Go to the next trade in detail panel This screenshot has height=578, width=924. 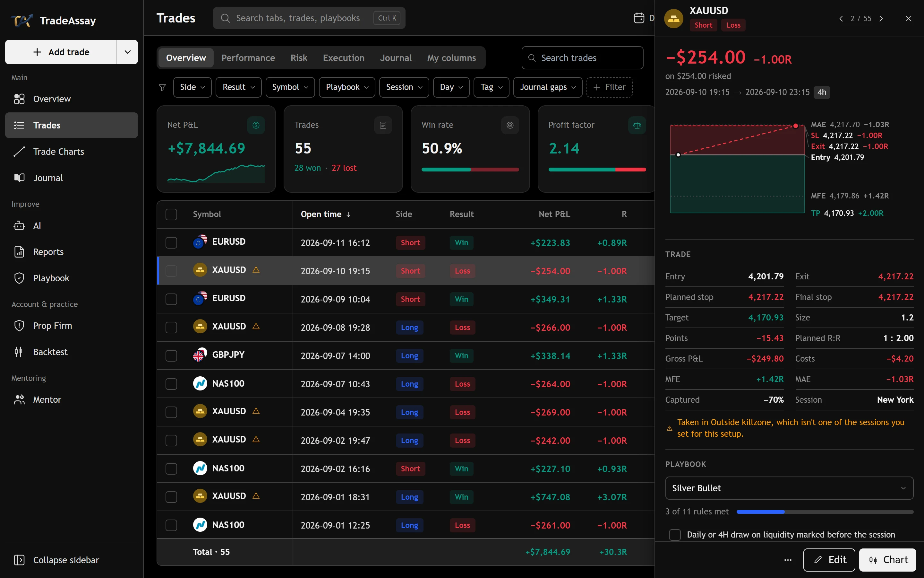[881, 19]
